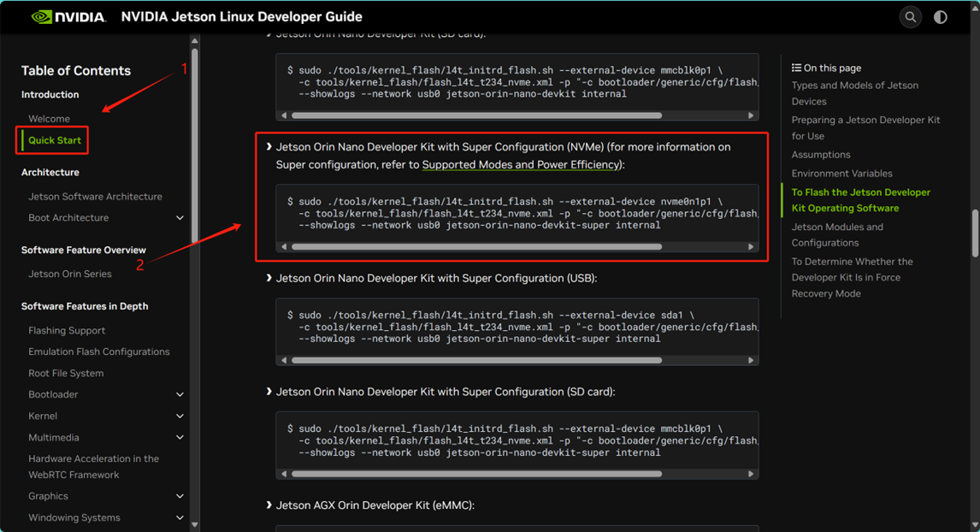The width and height of the screenshot is (980, 532).
Task: Open the Kernel page
Action: (x=43, y=416)
